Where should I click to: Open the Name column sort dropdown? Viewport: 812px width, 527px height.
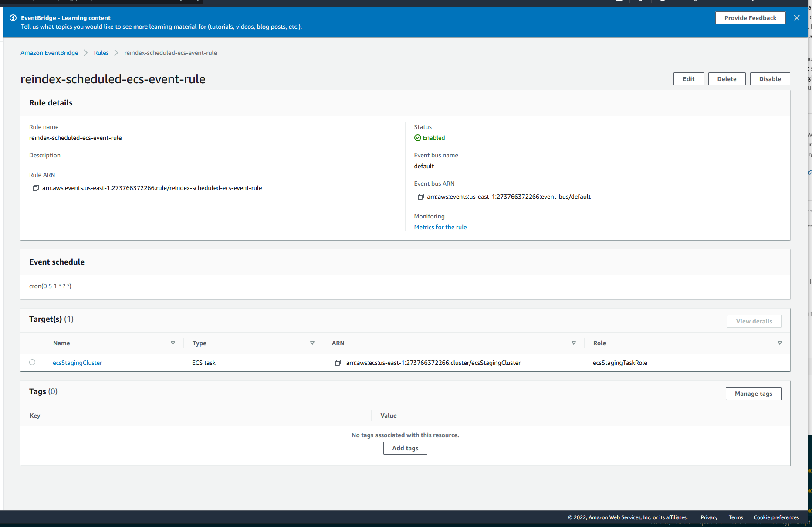click(x=173, y=343)
